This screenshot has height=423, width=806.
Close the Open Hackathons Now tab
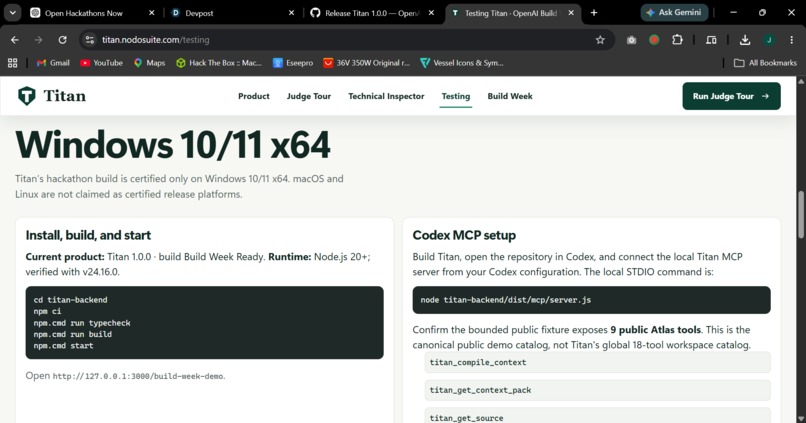pyautogui.click(x=151, y=13)
